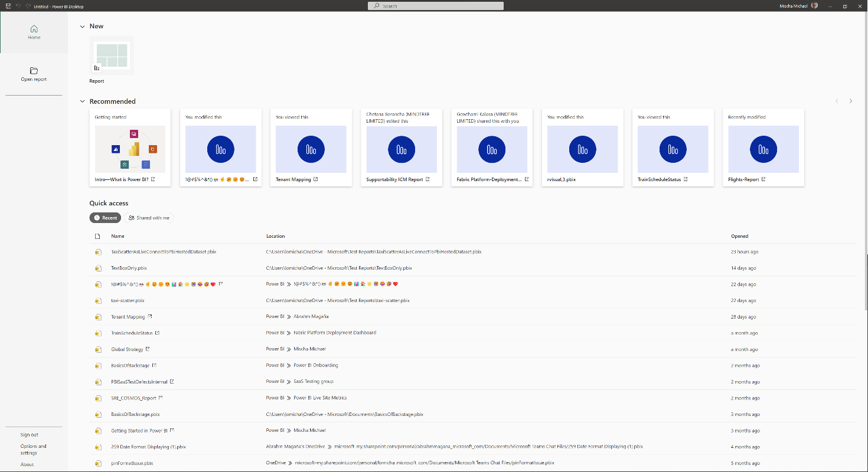Click the Quick access heading
The image size is (868, 472).
109,203
